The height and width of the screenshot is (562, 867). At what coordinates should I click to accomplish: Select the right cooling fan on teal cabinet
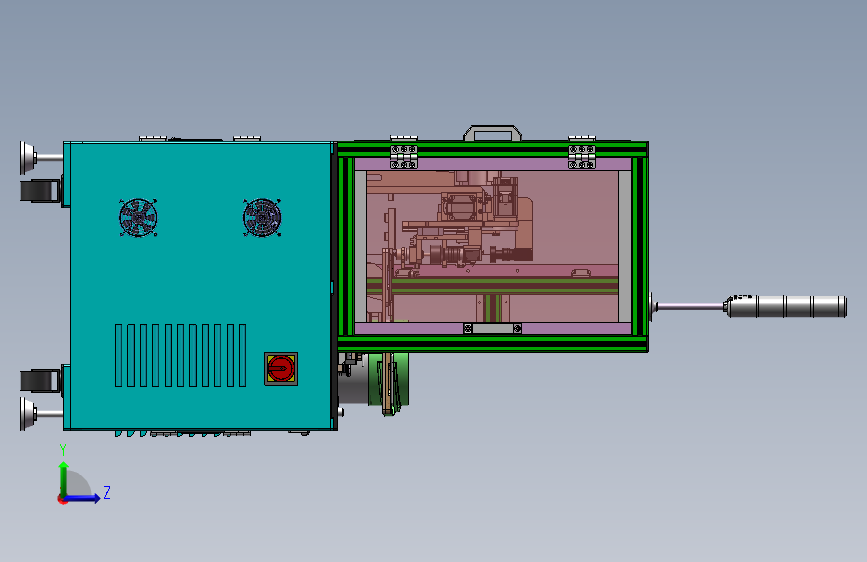point(262,217)
